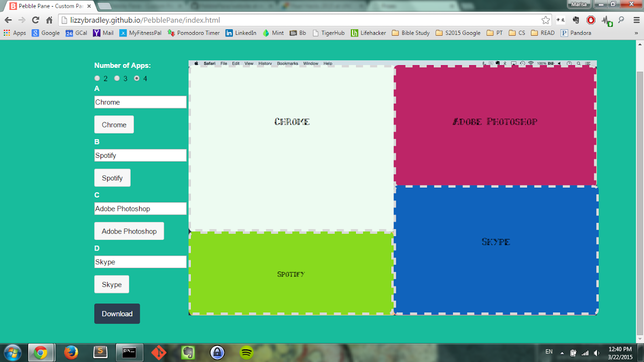Select 4 apps radio button
Image resolution: width=644 pixels, height=362 pixels.
tap(137, 78)
